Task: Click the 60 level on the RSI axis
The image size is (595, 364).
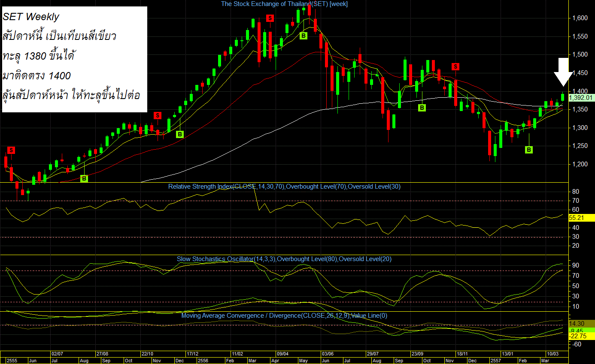Action: (x=575, y=210)
